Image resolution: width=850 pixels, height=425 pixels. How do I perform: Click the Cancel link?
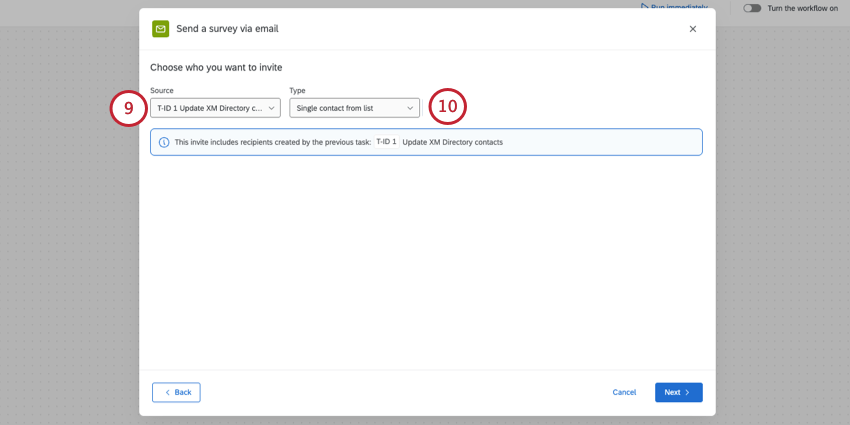pos(624,392)
